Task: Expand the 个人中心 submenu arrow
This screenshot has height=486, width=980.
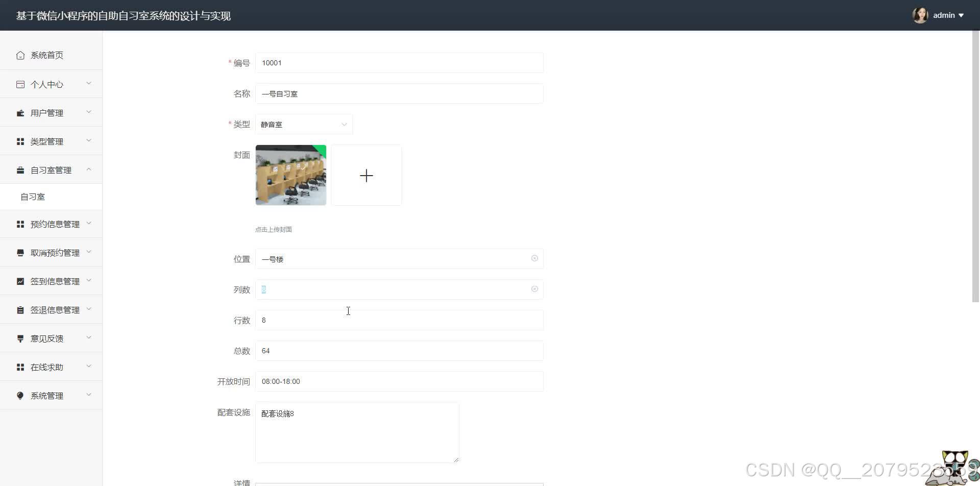Action: (89, 83)
